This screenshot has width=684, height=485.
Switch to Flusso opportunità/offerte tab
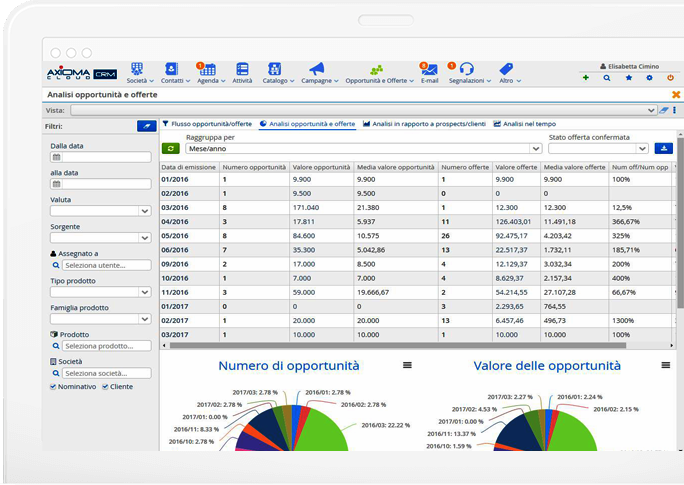(x=211, y=124)
